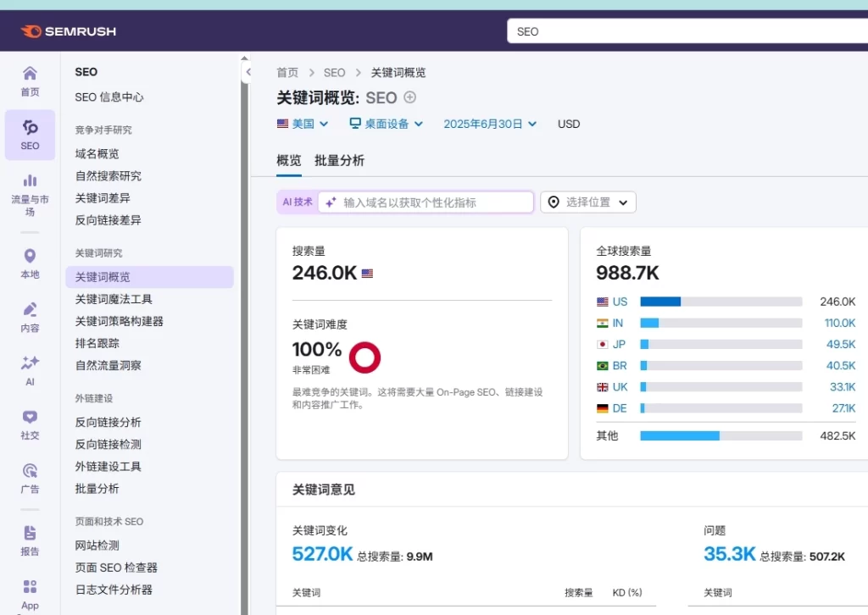Click the 110.0K India volume value
Screen dimensions: 868x615
point(840,323)
